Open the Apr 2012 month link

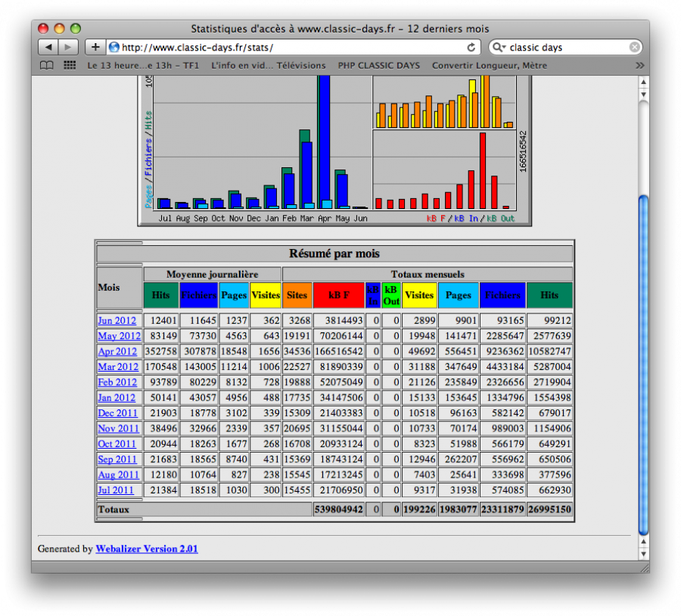coord(117,351)
